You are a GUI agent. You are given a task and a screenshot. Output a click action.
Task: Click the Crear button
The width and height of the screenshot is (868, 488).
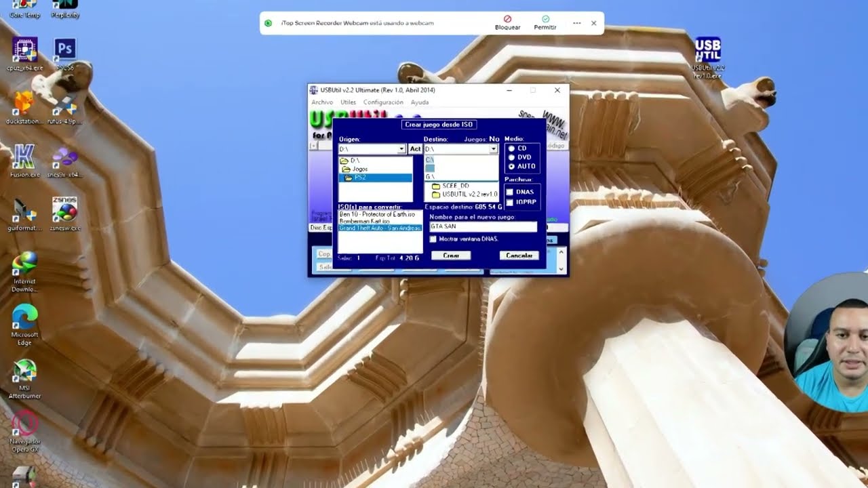click(451, 256)
